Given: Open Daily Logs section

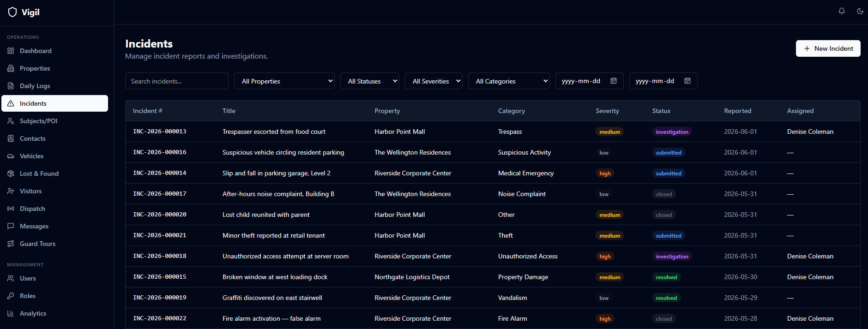Looking at the screenshot, I should (54, 86).
